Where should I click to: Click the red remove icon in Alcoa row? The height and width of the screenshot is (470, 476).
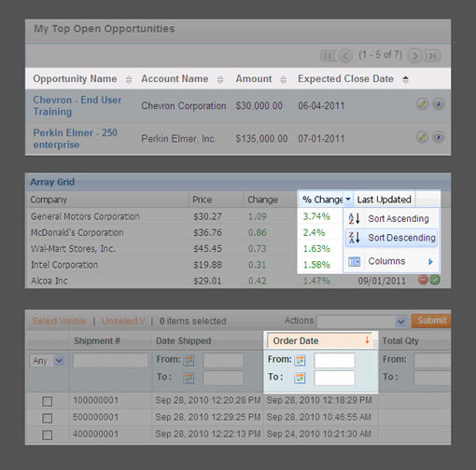click(423, 280)
